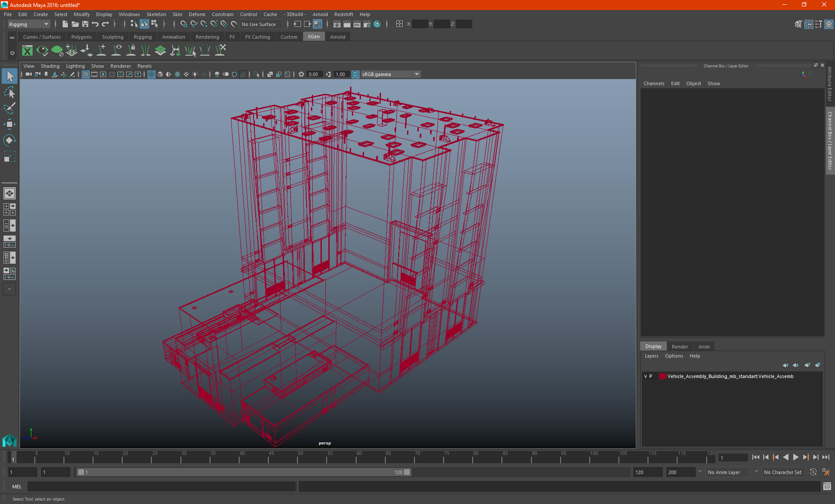
Task: Activate the Move tool in the toolbox
Action: click(x=10, y=124)
